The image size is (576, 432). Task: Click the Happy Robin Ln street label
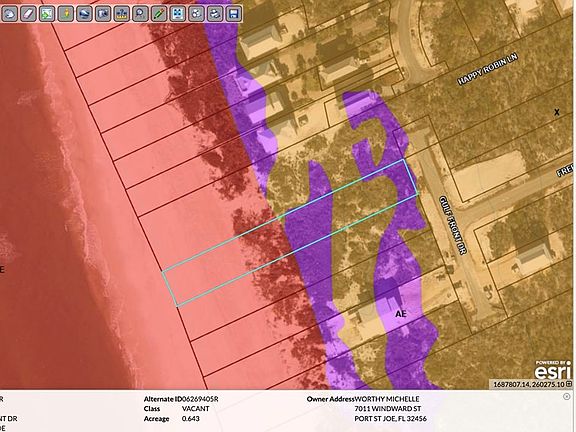click(487, 69)
